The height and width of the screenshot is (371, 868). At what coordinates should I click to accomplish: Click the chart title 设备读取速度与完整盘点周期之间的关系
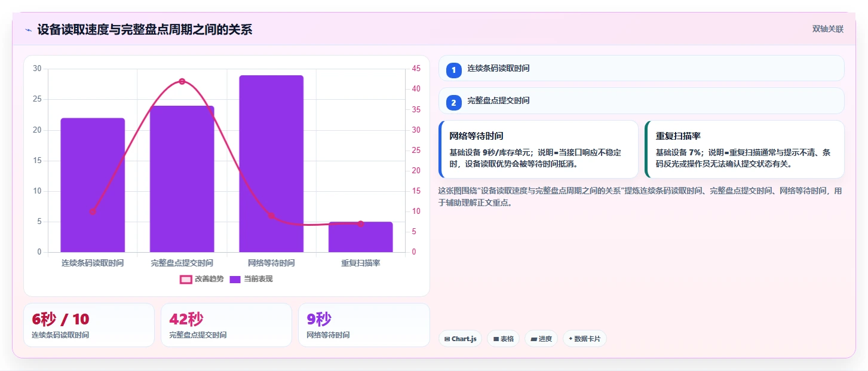[x=145, y=29]
